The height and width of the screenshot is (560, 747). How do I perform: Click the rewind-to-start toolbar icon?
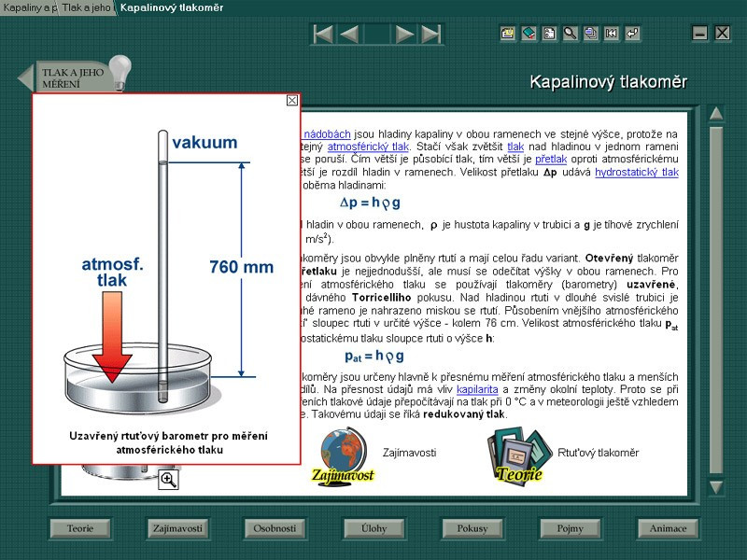tap(612, 34)
